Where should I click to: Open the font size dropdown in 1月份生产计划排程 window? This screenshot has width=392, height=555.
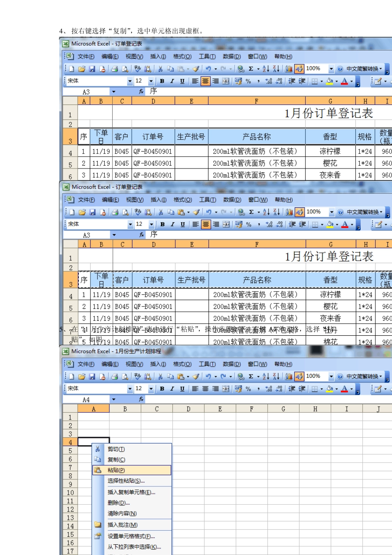click(x=151, y=389)
